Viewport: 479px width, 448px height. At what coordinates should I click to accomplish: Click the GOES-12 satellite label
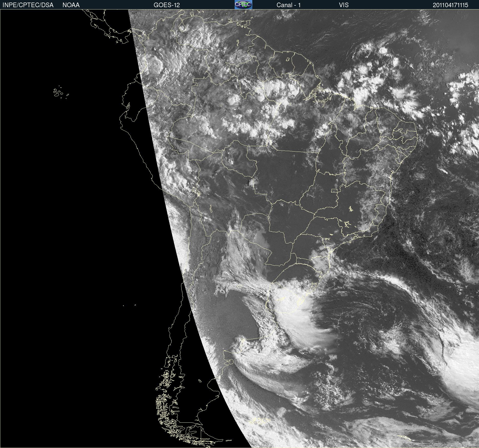(x=167, y=5)
